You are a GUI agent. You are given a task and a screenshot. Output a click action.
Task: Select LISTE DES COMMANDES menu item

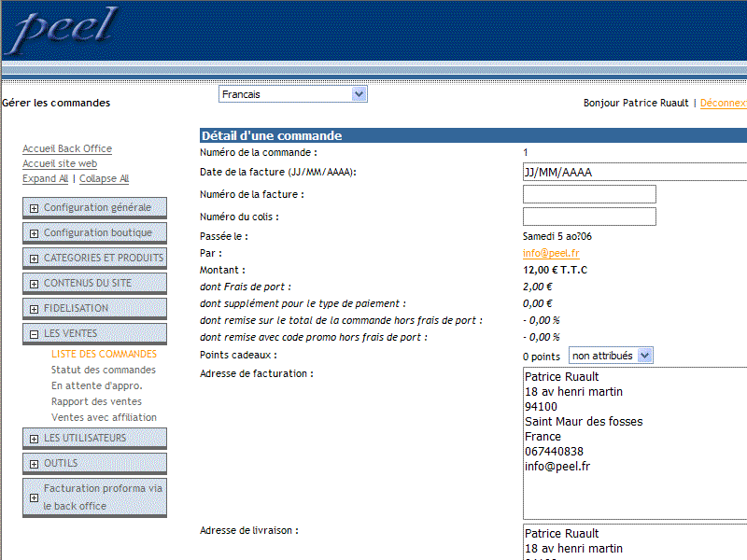pyautogui.click(x=104, y=354)
